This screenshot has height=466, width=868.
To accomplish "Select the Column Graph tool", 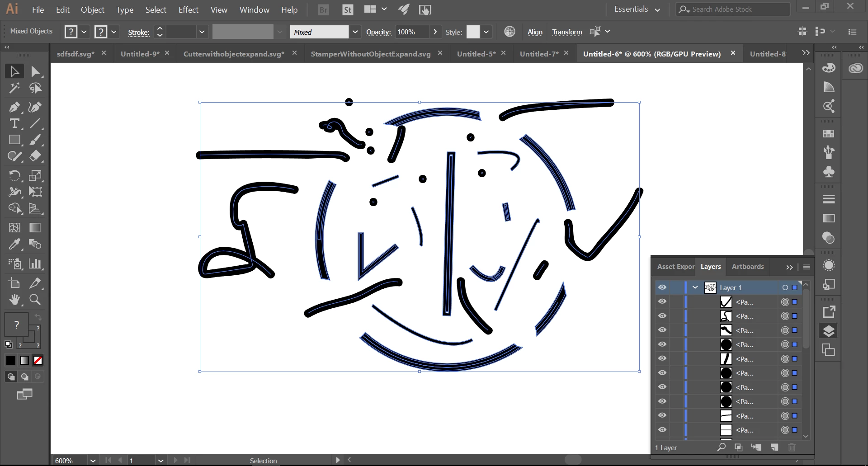I will tap(35, 264).
